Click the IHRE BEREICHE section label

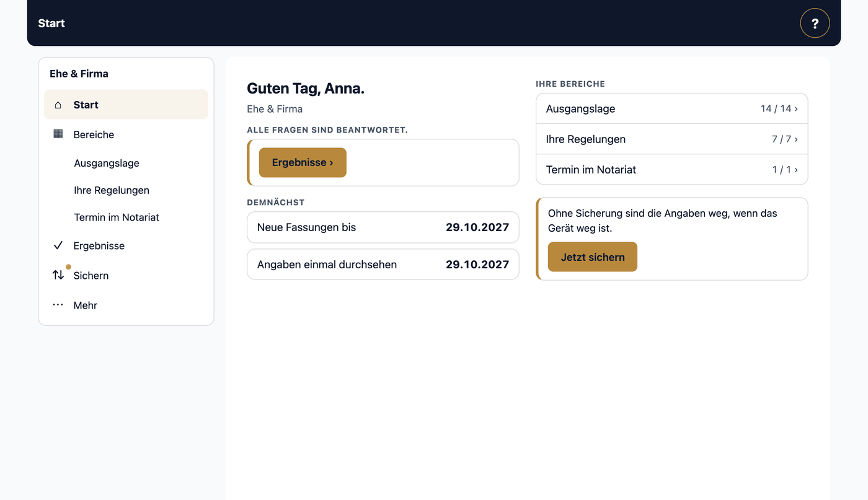point(570,84)
